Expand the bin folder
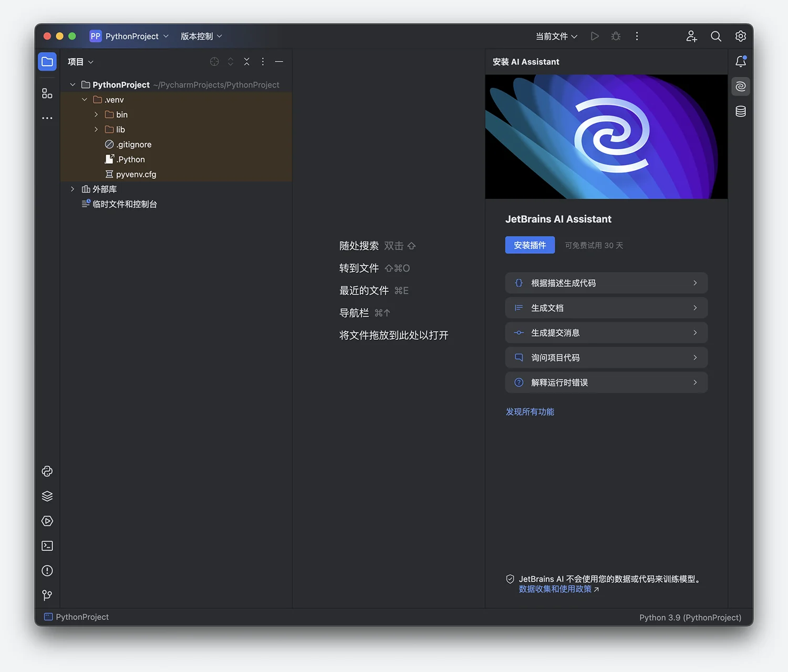 point(96,115)
